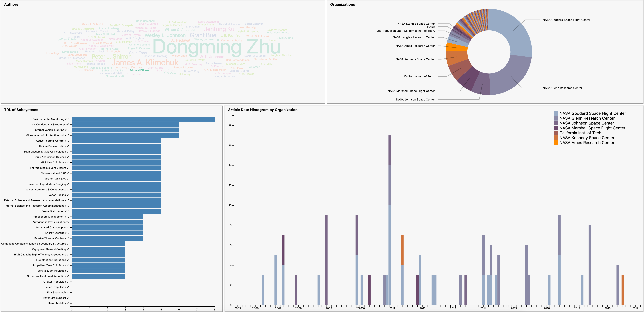Select the NASA Johnson Space Center legend swatch
Screen dimensions: 644x312
pos(556,123)
